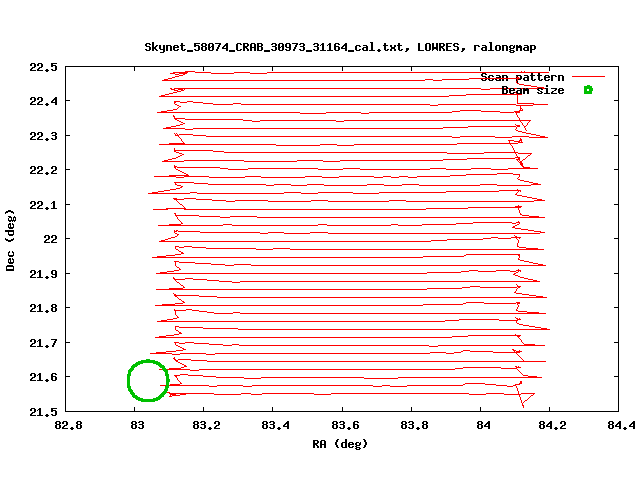Click the 84.2 x-axis tick label
The image size is (640, 480).
click(x=553, y=425)
